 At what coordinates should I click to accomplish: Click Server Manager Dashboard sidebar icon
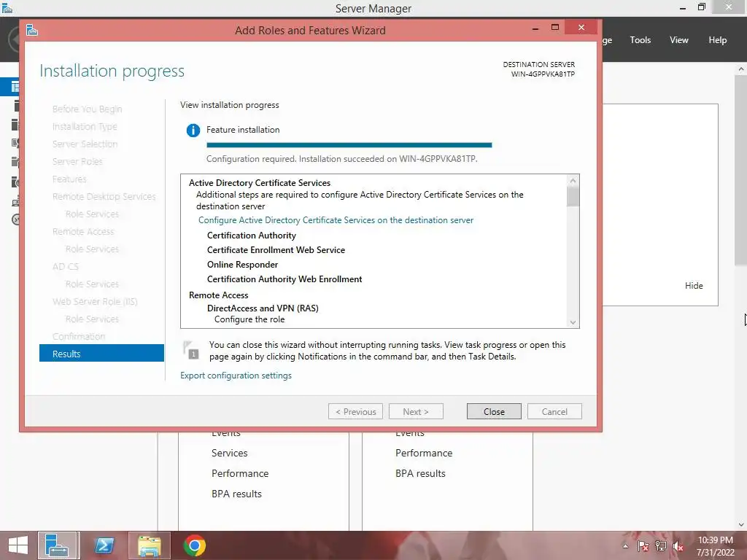(15, 87)
